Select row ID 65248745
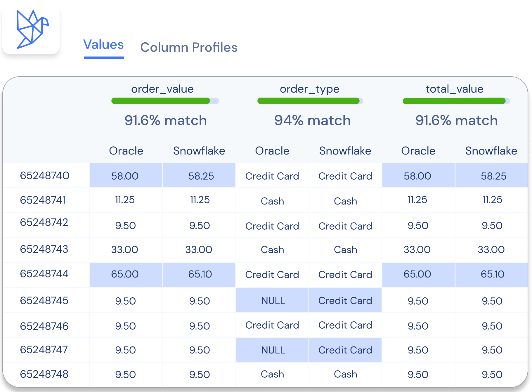 44,301
